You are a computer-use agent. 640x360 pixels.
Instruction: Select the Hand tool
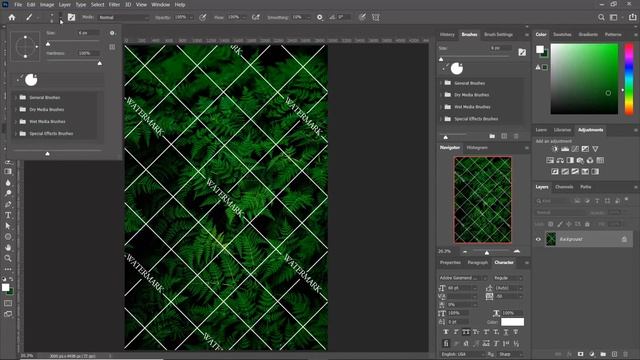click(x=8, y=247)
